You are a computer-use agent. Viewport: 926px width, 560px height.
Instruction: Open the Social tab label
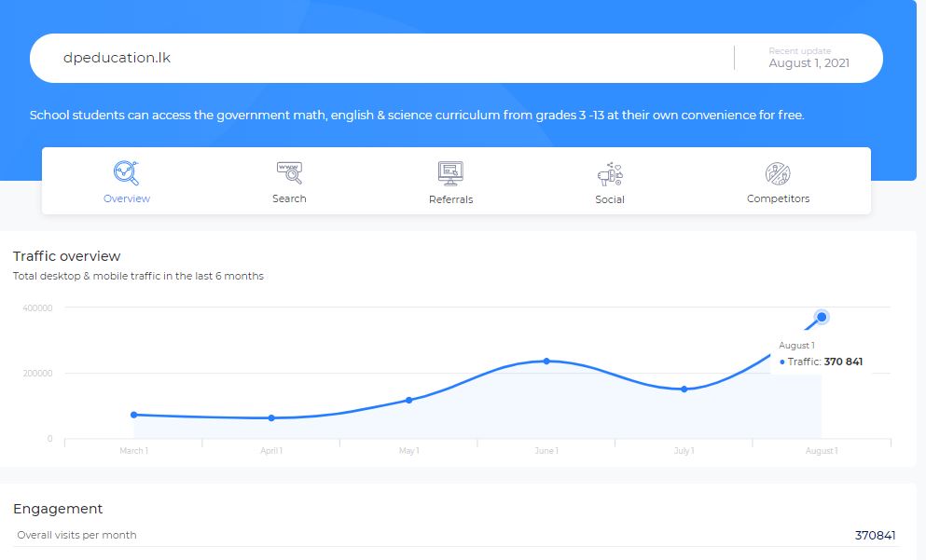610,199
